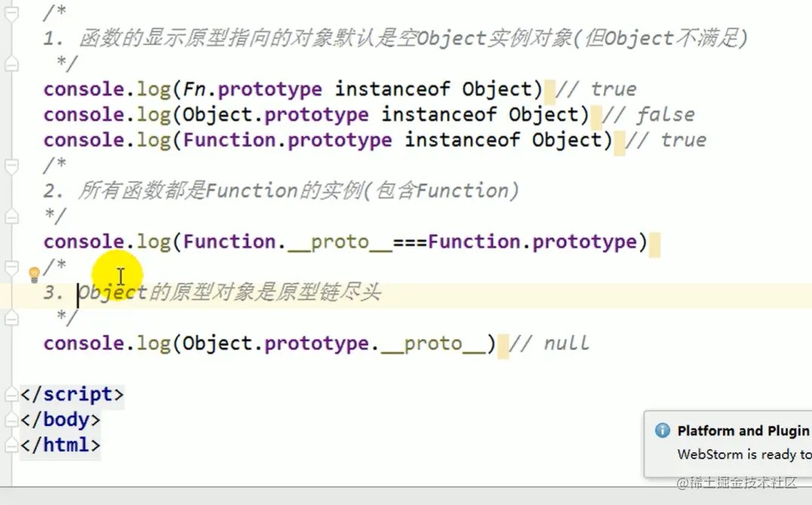The height and width of the screenshot is (505, 812).
Task: Toggle fold marker beside closing script tag
Action: (11, 394)
